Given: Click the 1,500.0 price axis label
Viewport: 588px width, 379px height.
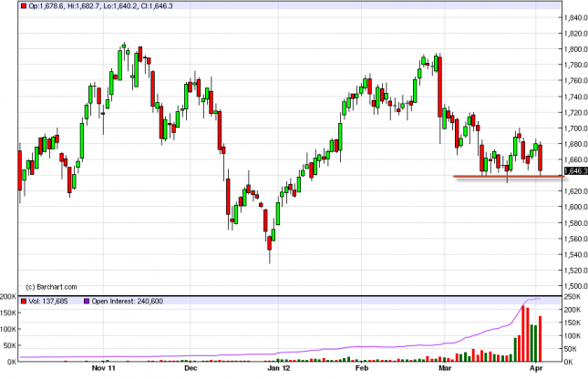Looking at the screenshot, I should (576, 286).
